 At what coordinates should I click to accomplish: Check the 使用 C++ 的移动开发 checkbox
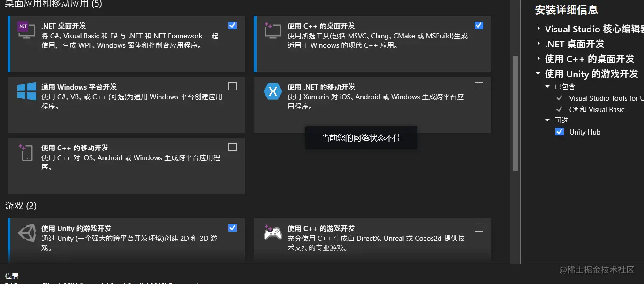[x=233, y=147]
